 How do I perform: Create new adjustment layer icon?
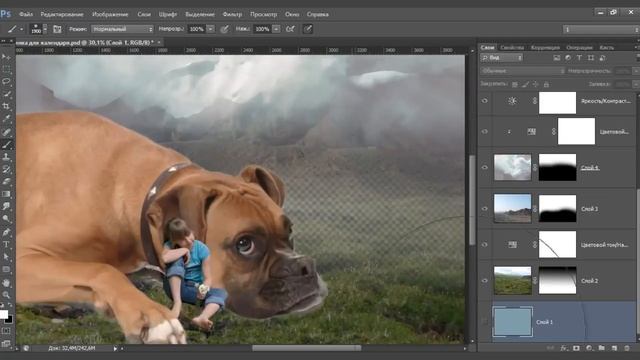pos(589,348)
